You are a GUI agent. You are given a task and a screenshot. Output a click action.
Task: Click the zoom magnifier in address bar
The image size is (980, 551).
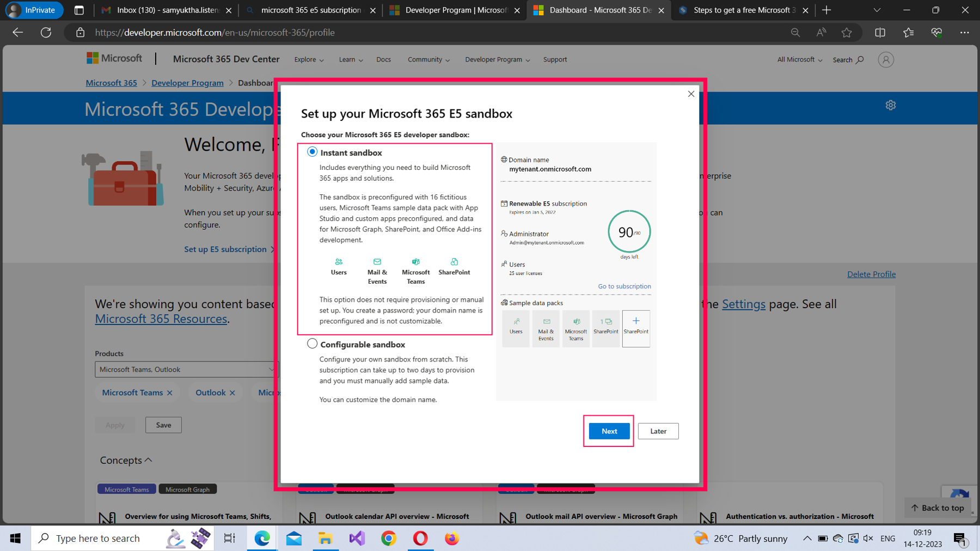tap(795, 33)
